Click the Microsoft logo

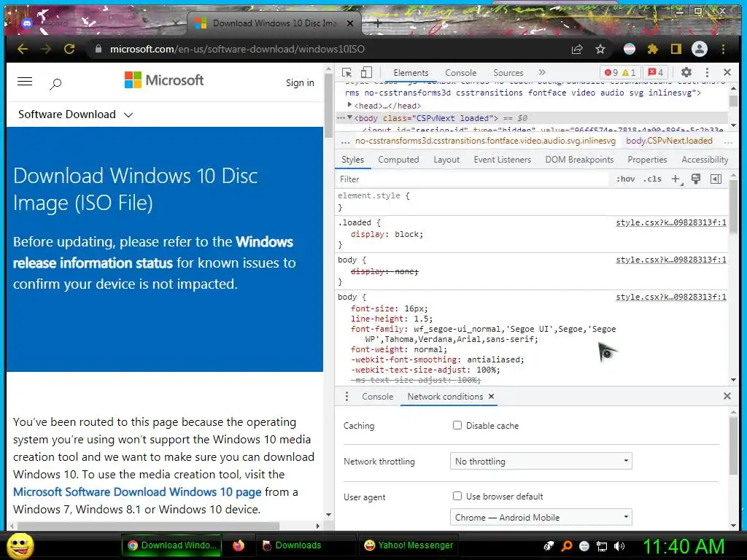pos(164,80)
